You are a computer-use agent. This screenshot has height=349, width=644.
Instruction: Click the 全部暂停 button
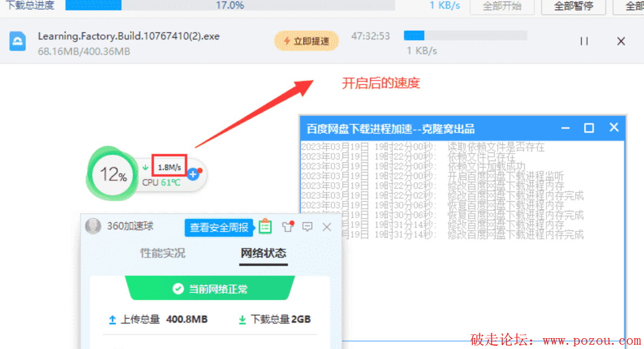tap(573, 6)
